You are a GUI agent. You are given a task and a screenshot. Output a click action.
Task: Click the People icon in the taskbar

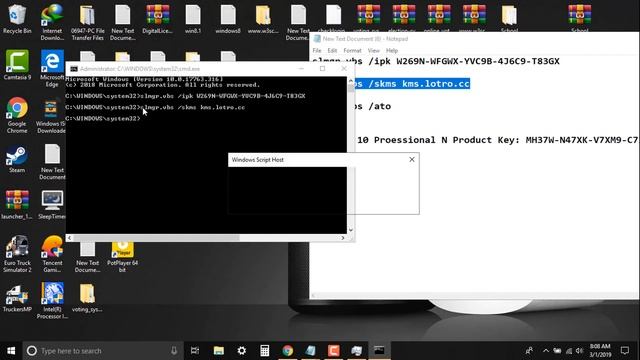tap(529, 351)
